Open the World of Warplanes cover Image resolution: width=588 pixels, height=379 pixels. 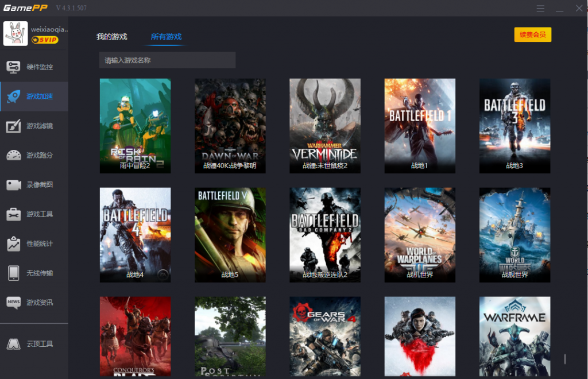coord(420,235)
